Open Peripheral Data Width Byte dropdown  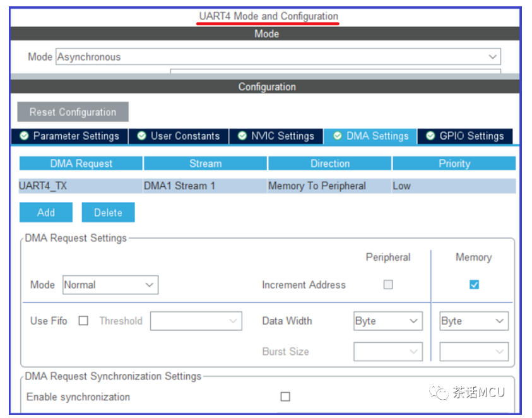[388, 321]
